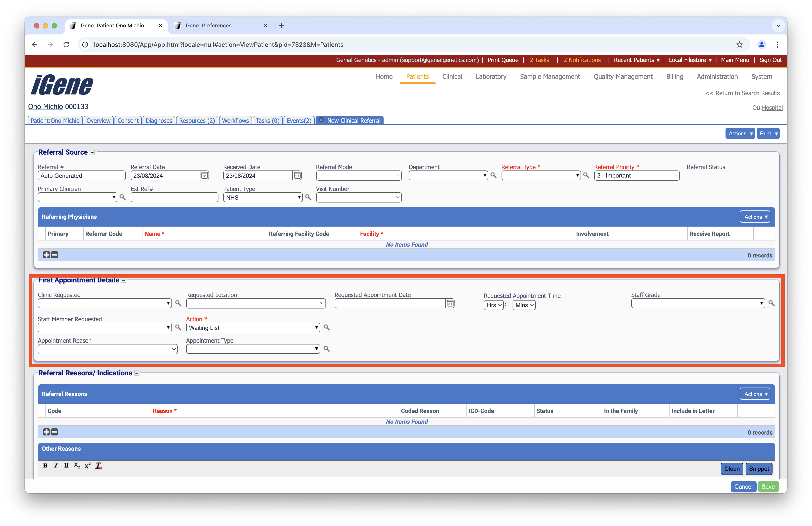Collapse the Referral Reasons/ Indications section
812x526 pixels.
[x=137, y=373]
